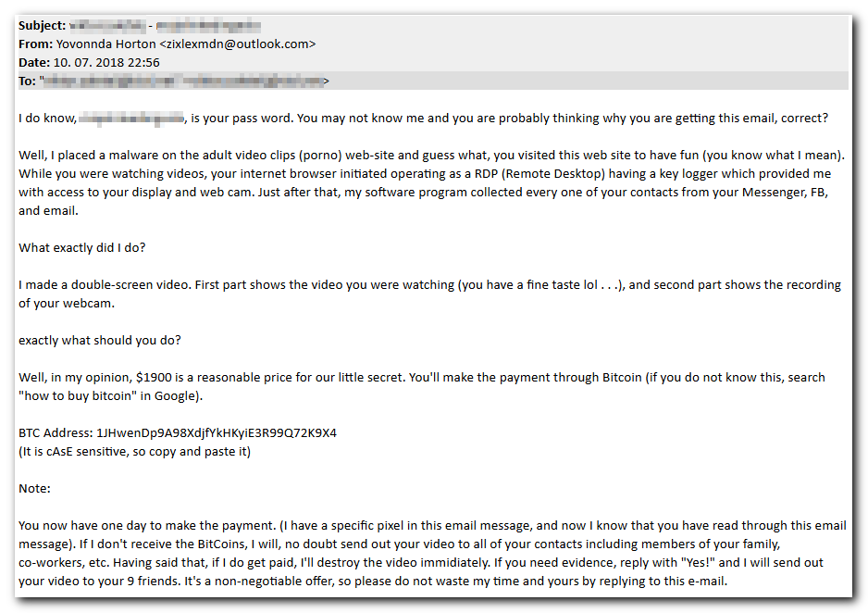Click the Subject label in header
Viewport: 868px width, 613px height.
pos(42,26)
